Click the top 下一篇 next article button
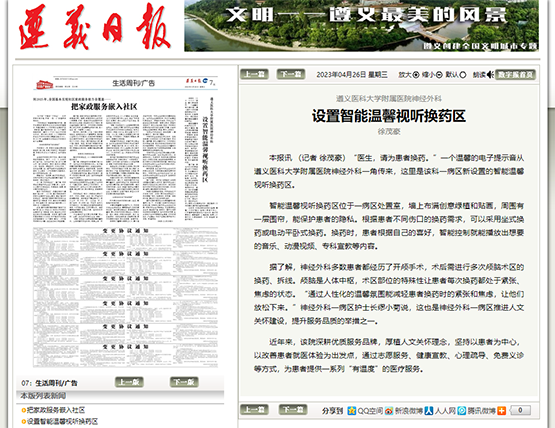Viewport: 555px width, 428px height. [x=291, y=74]
